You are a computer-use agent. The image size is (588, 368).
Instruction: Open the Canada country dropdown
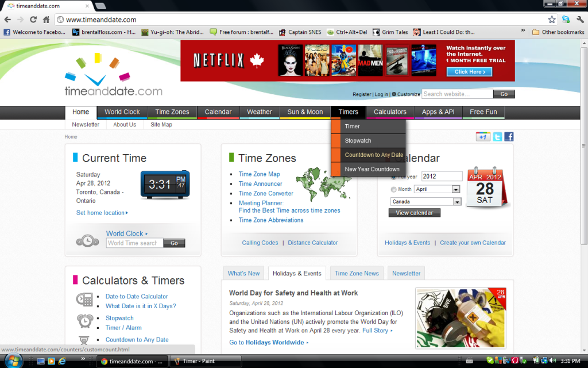(425, 202)
